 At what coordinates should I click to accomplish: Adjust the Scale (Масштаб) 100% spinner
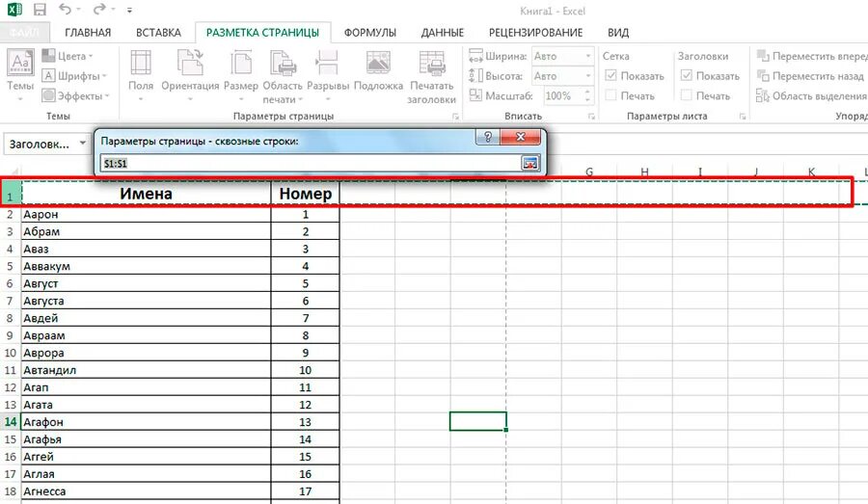tap(587, 95)
